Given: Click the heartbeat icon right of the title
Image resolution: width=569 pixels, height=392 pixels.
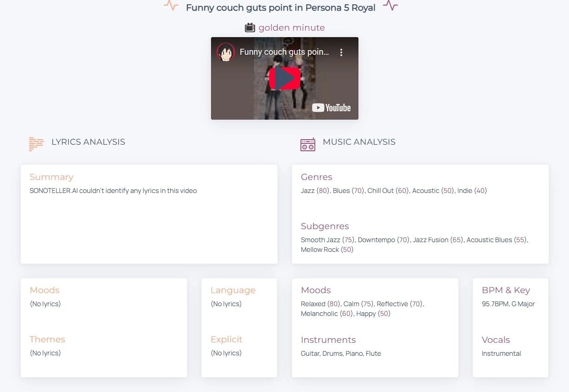Looking at the screenshot, I should coord(390,6).
